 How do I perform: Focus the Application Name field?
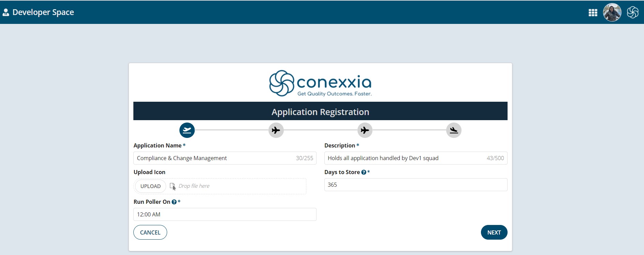coord(225,158)
